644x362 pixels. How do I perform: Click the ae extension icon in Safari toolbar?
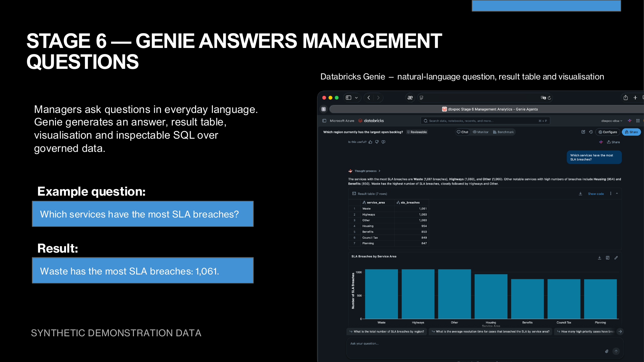click(410, 98)
